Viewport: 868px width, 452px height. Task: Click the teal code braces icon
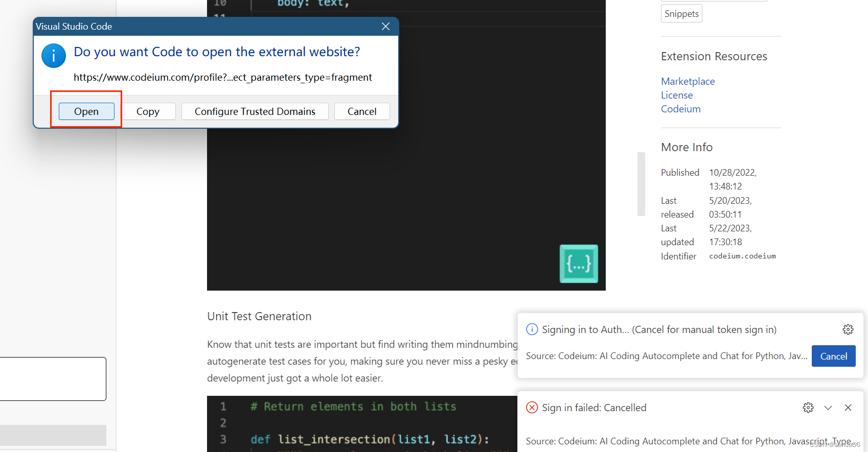click(x=579, y=264)
